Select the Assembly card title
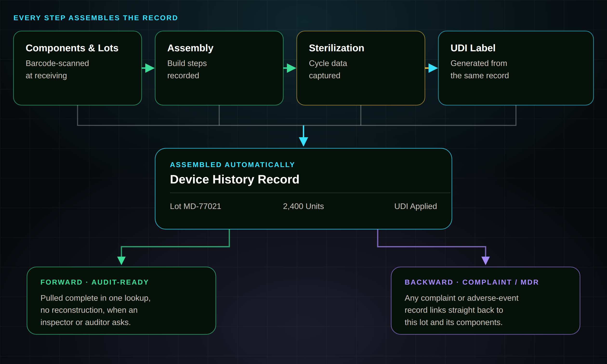This screenshot has width=607, height=364. (x=190, y=48)
